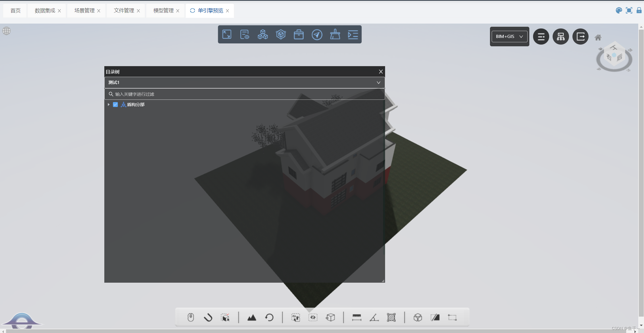Switch to the 模型管理 tab

(163, 11)
